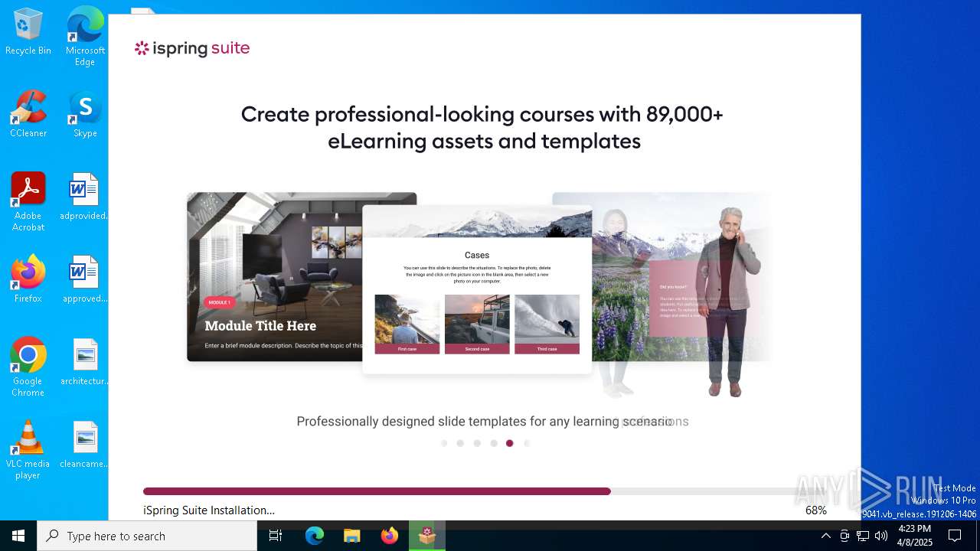The height and width of the screenshot is (551, 980).
Task: Select the active fifth carousel dot
Action: [510, 443]
